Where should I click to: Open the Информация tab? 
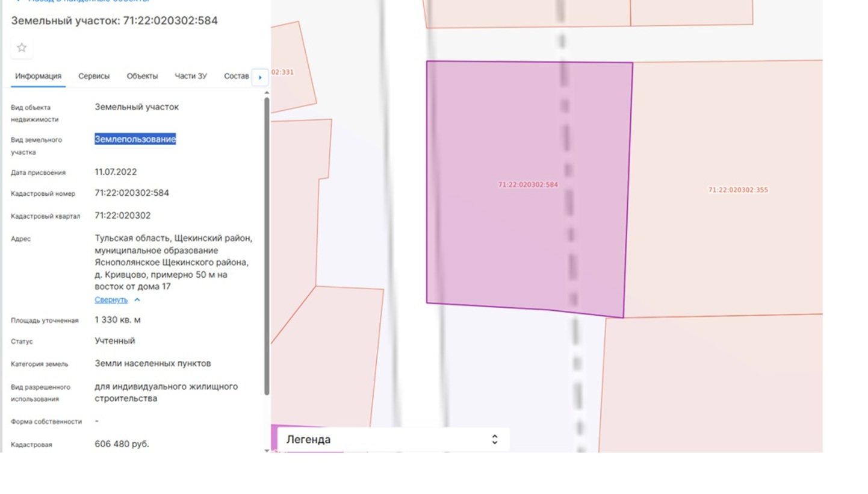pos(39,77)
